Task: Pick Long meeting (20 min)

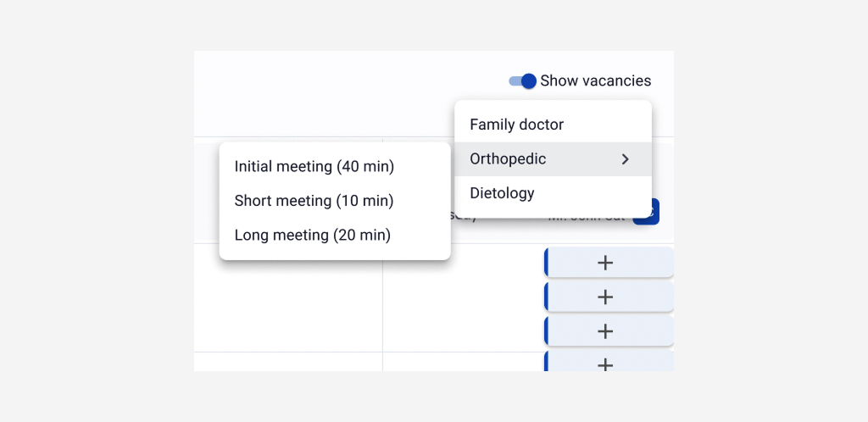Action: (313, 236)
